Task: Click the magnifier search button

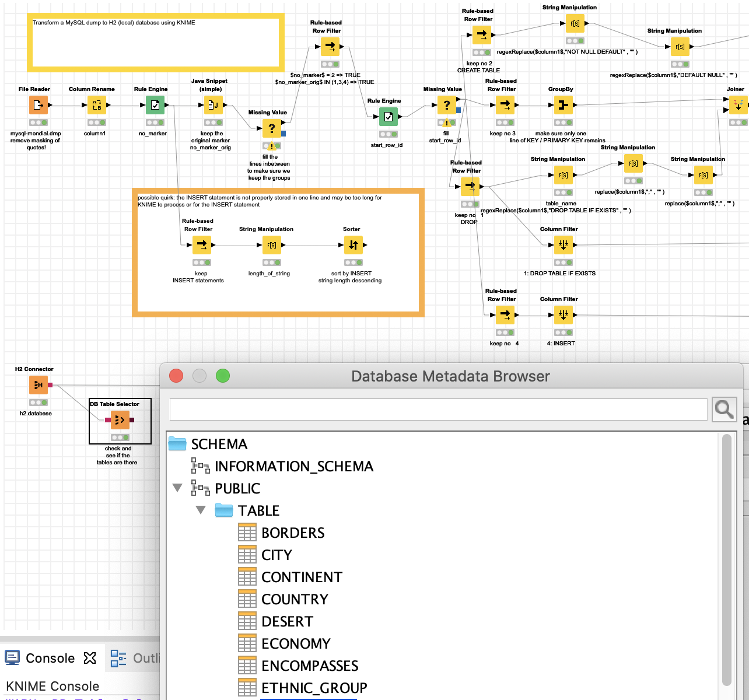Action: click(x=724, y=409)
